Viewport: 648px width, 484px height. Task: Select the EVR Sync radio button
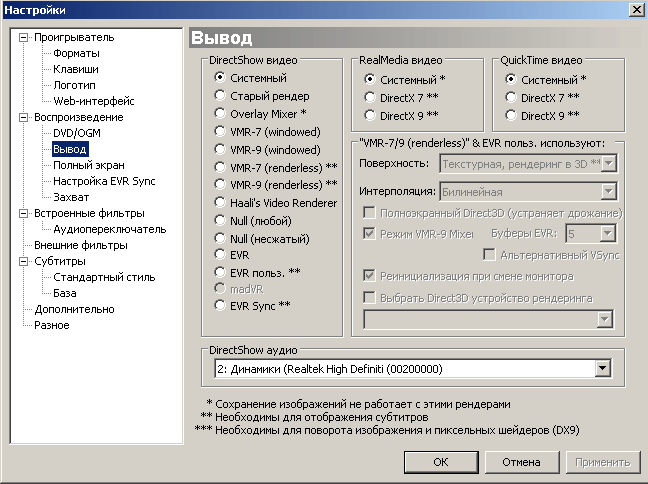(220, 306)
